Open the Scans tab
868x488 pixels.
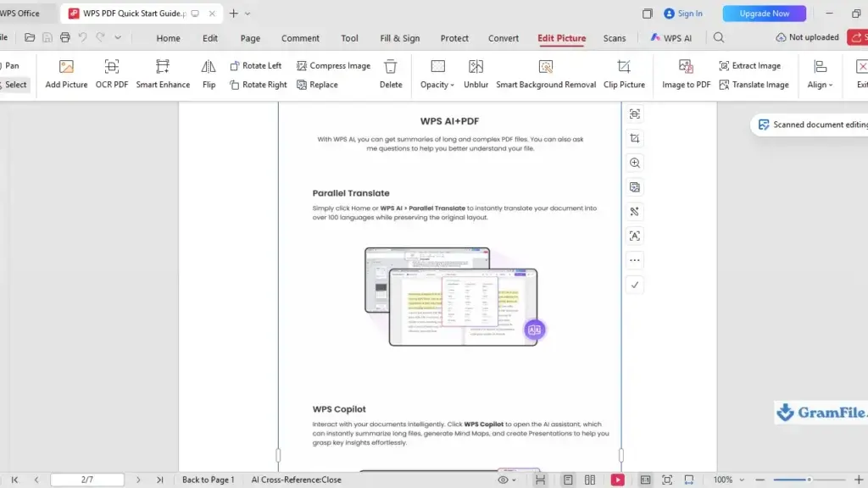coord(615,38)
